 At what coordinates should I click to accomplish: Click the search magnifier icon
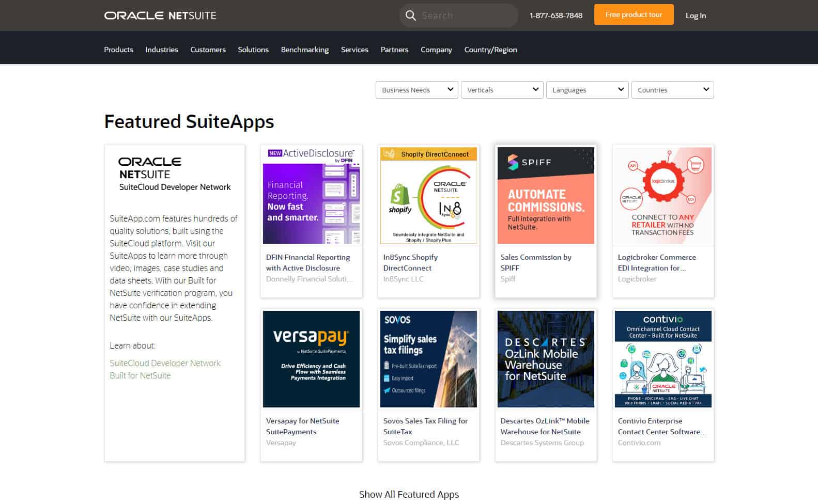coord(411,15)
